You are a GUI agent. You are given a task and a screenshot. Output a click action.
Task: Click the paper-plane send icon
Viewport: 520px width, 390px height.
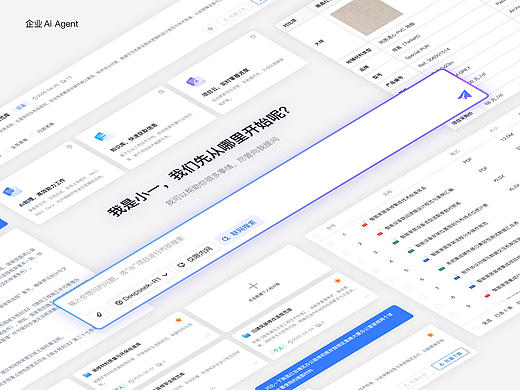[465, 95]
